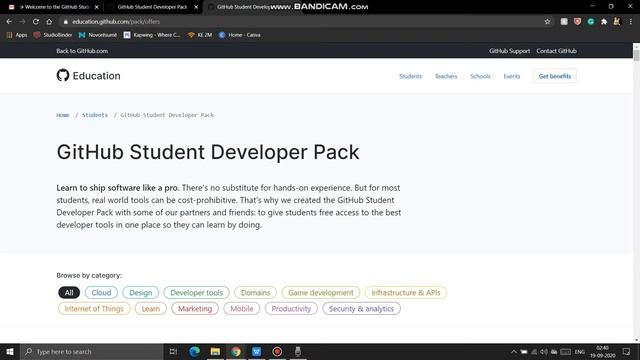The height and width of the screenshot is (360, 640).
Task: Click the taskbar search box
Action: (x=92, y=351)
